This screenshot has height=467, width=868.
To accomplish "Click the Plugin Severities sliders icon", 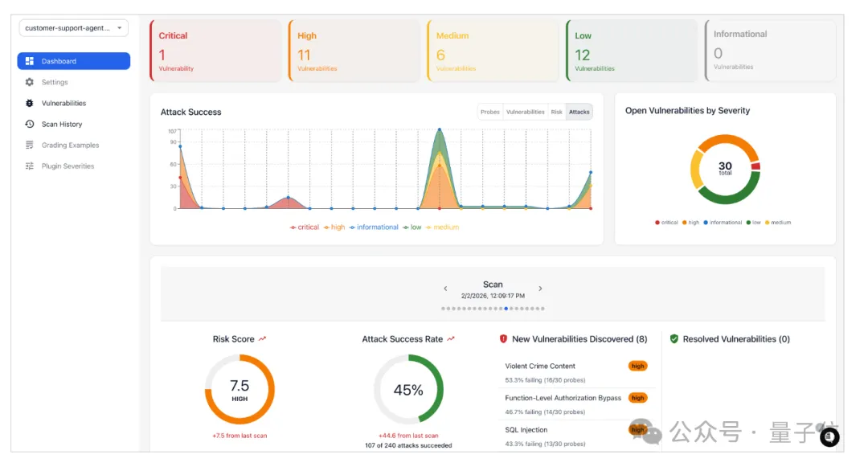I will tap(30, 166).
